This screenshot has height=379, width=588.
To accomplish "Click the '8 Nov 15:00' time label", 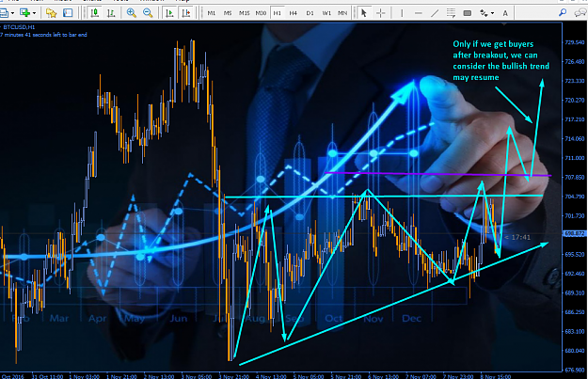I will [496, 376].
